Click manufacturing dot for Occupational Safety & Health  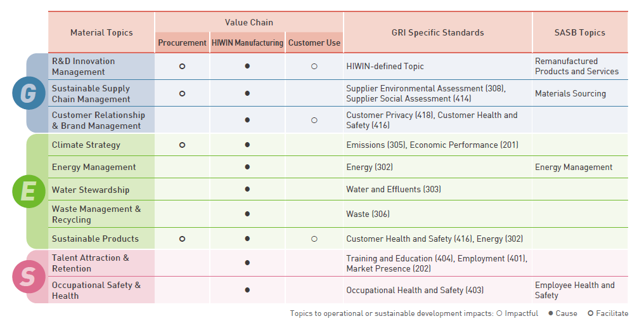tap(247, 290)
